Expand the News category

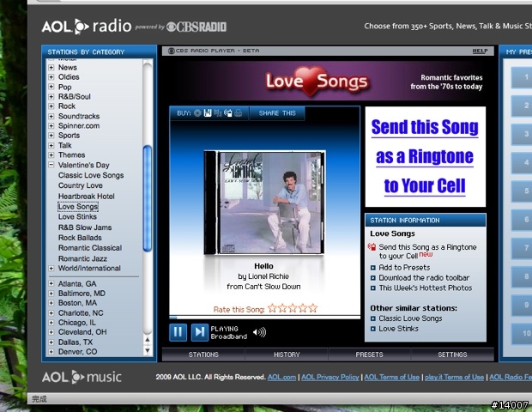pyautogui.click(x=51, y=68)
